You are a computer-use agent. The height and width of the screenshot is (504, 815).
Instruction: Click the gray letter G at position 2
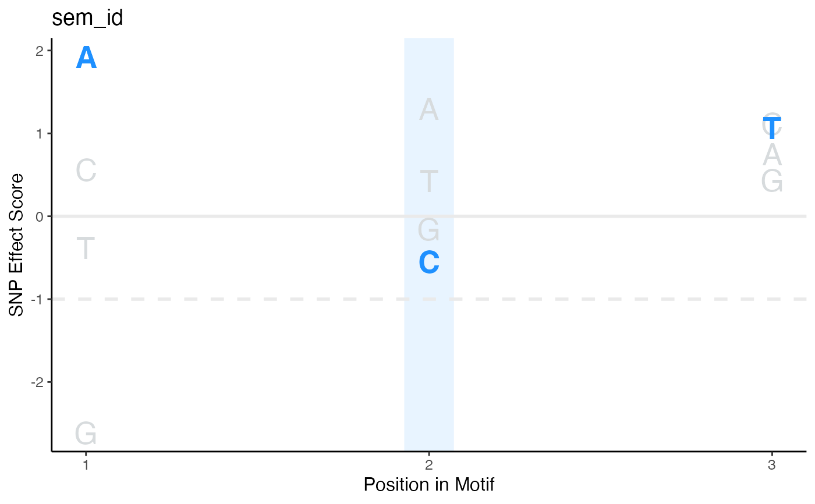429,230
